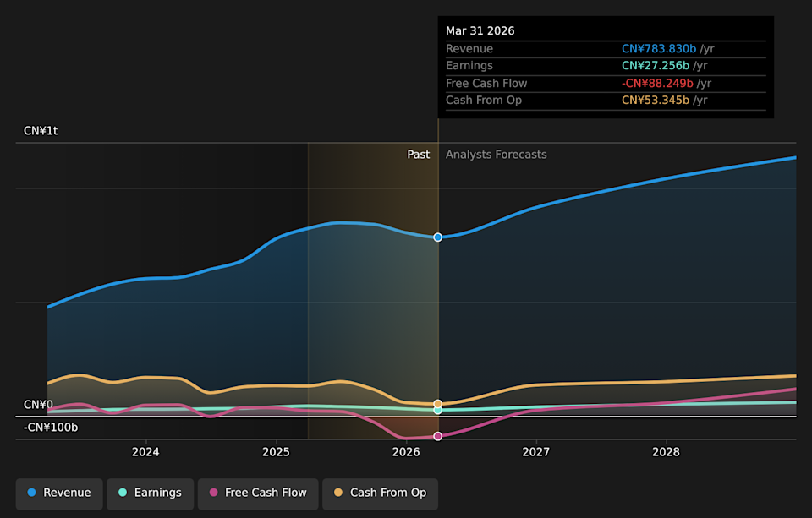The image size is (812, 518).
Task: Click the Analysts Forecasts label
Action: (x=497, y=155)
